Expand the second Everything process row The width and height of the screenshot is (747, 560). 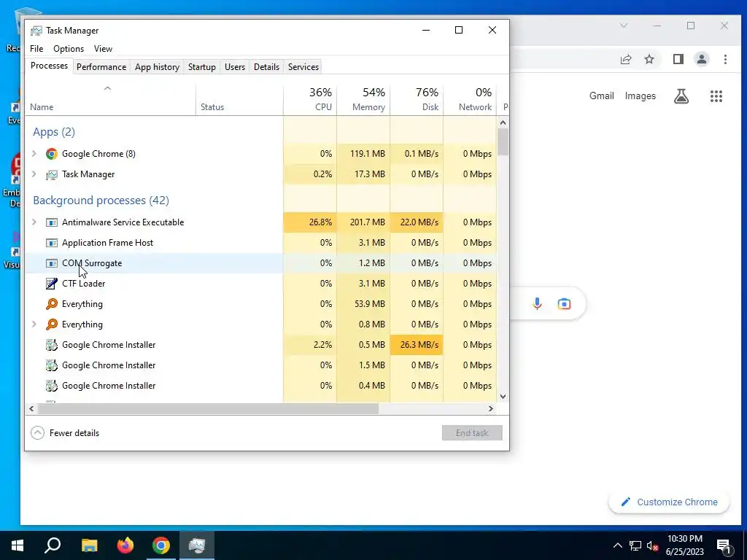click(34, 324)
